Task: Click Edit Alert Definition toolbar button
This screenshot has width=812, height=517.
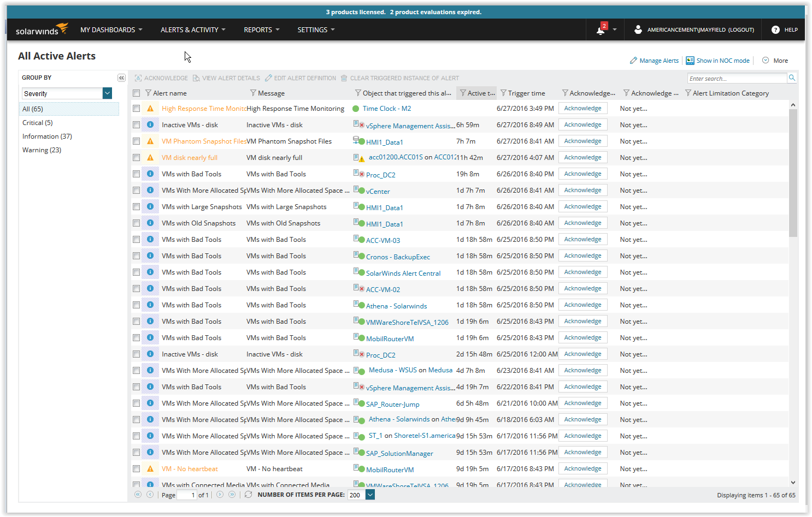Action: [x=301, y=78]
